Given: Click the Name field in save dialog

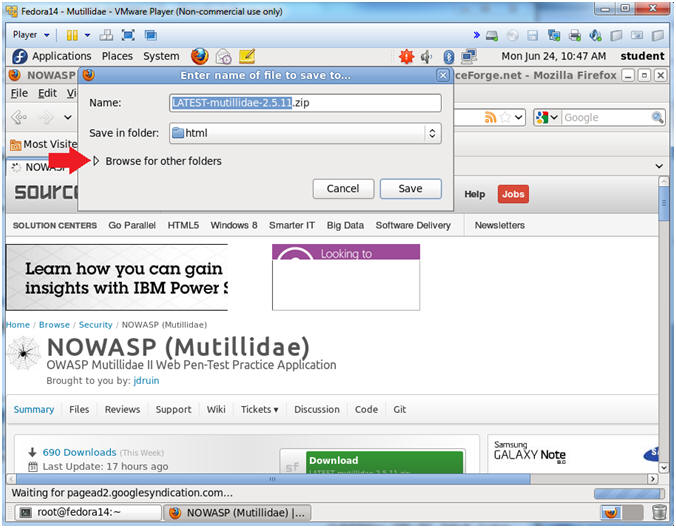Looking at the screenshot, I should [305, 103].
